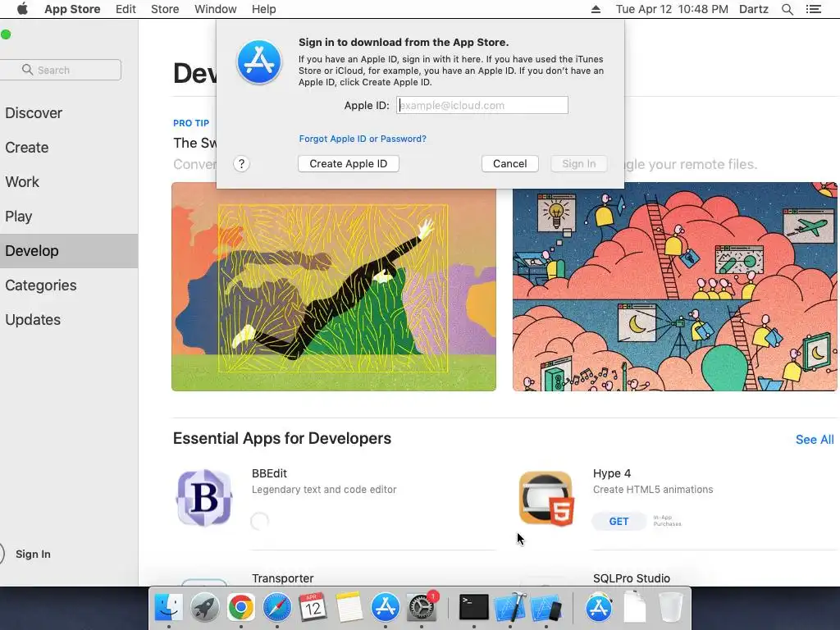
Task: Open Spotlight search in menu bar
Action: point(787,9)
